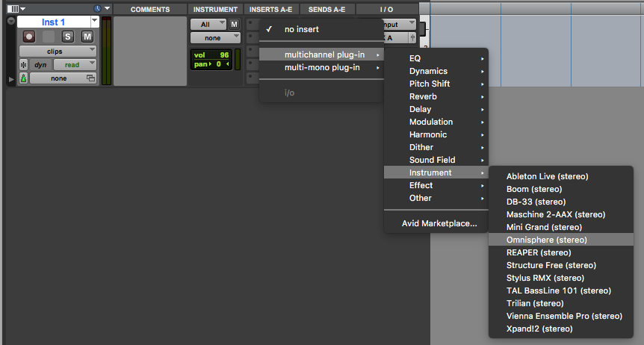Insert Boom (stereo) instrument

pyautogui.click(x=561, y=190)
